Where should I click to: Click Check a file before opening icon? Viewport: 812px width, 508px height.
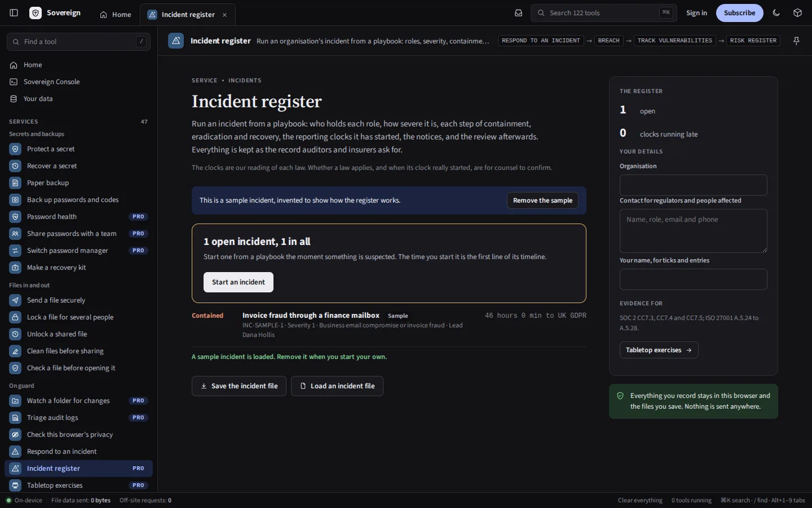click(x=15, y=368)
